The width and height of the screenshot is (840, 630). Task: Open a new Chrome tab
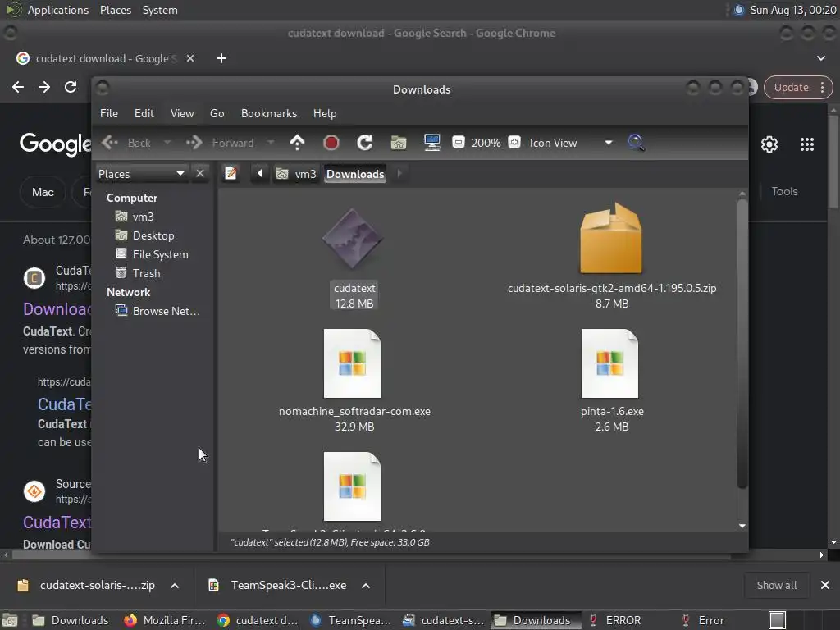coord(221,58)
